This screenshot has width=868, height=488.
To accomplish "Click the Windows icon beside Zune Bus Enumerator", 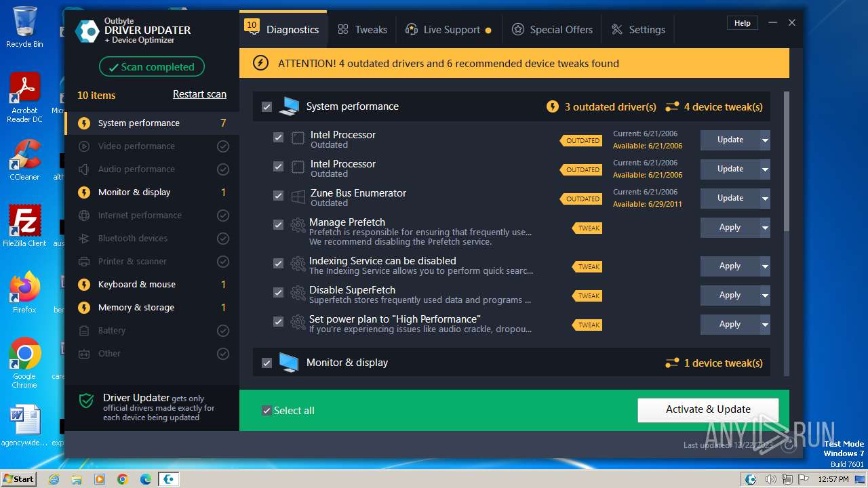I will pos(298,197).
